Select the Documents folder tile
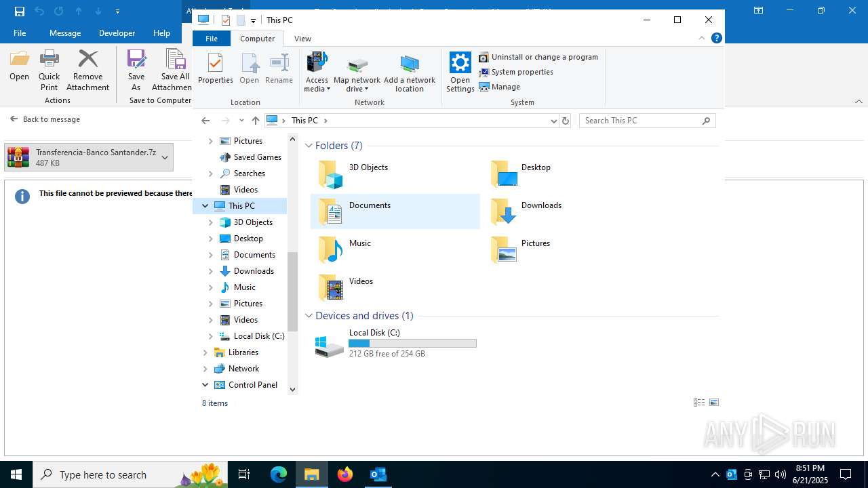 (395, 211)
